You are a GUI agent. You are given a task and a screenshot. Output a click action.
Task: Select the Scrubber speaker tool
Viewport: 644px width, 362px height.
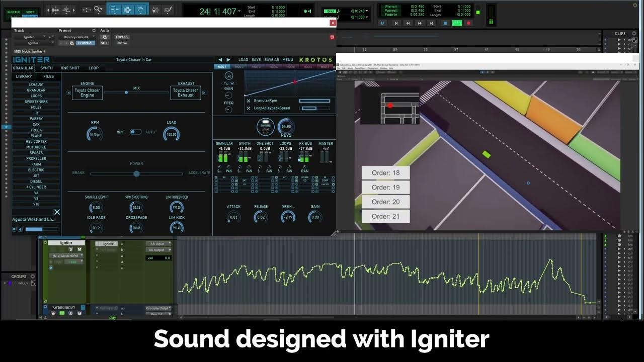click(155, 10)
